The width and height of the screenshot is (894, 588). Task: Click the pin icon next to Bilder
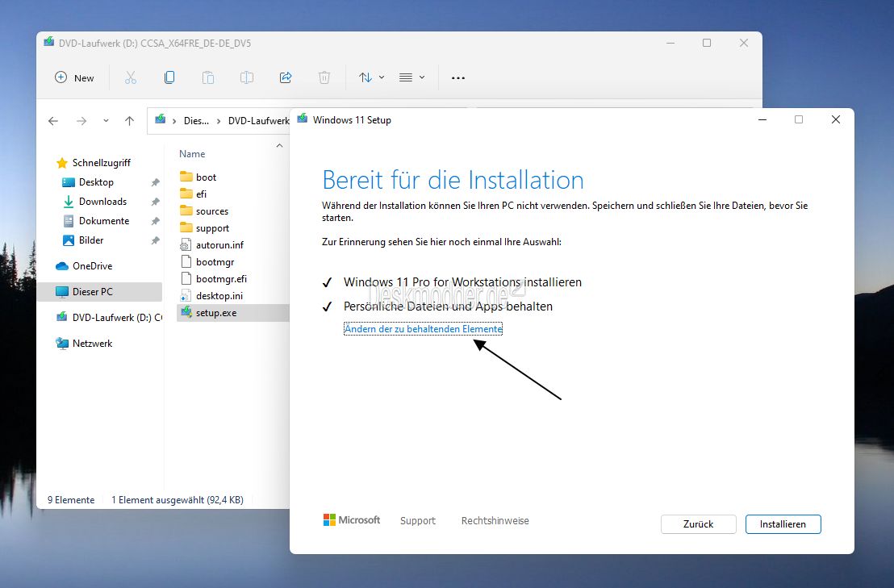pos(155,240)
